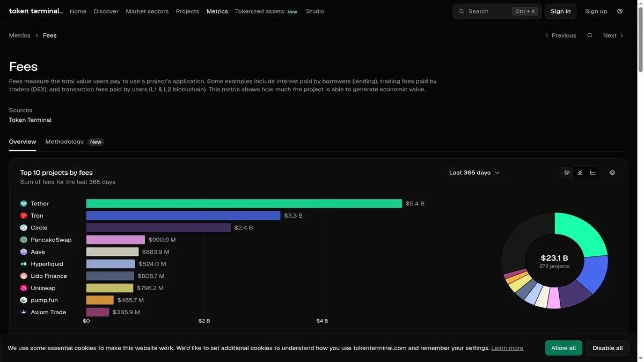Click the search magnifier between Previous and Next
Screen dimensions: 644x362
pyautogui.click(x=590, y=35)
